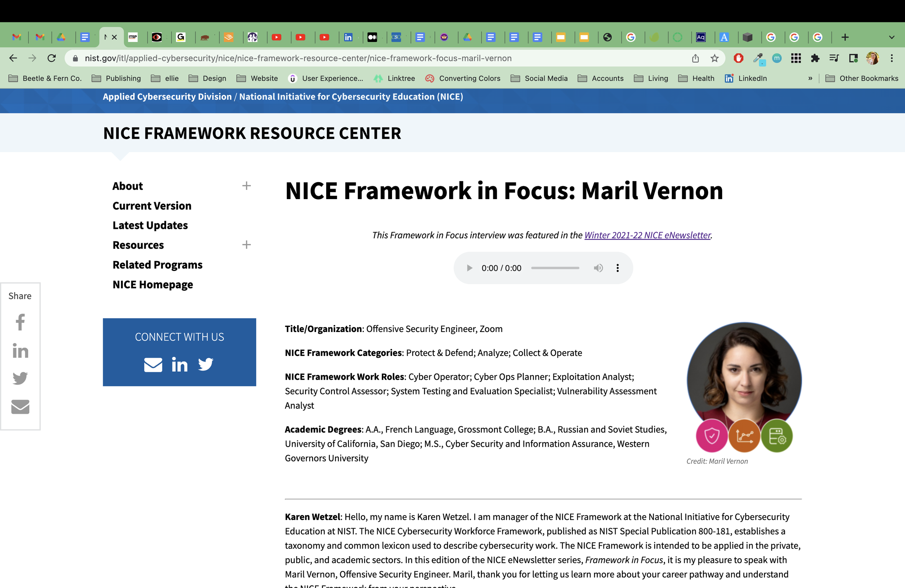Select the orange chart badge below the portrait

click(745, 436)
